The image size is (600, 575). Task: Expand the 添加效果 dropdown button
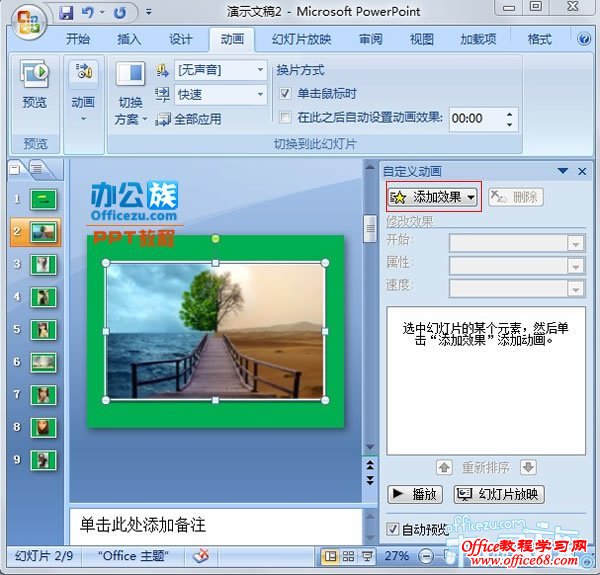pos(434,197)
